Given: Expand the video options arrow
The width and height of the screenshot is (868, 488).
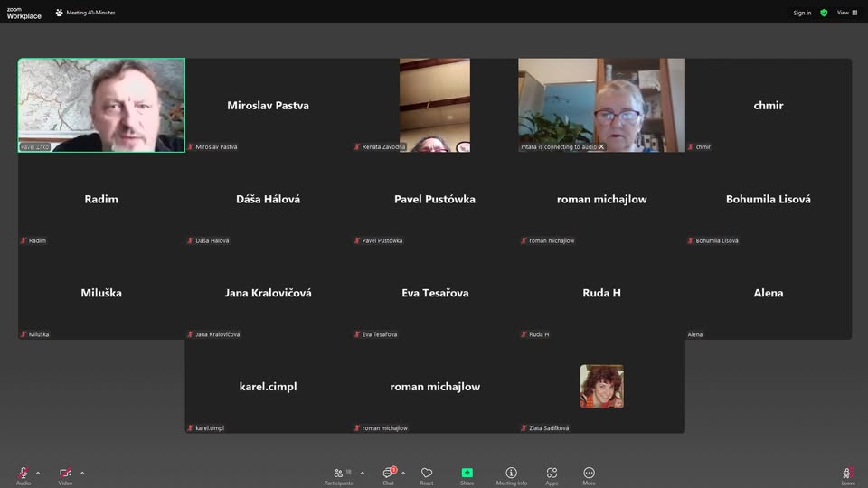Looking at the screenshot, I should pyautogui.click(x=82, y=473).
